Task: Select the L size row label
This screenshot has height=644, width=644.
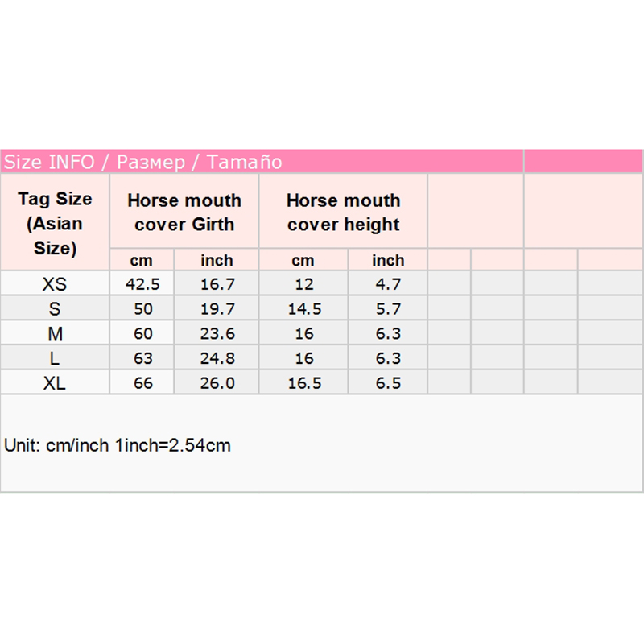Action: tap(55, 358)
